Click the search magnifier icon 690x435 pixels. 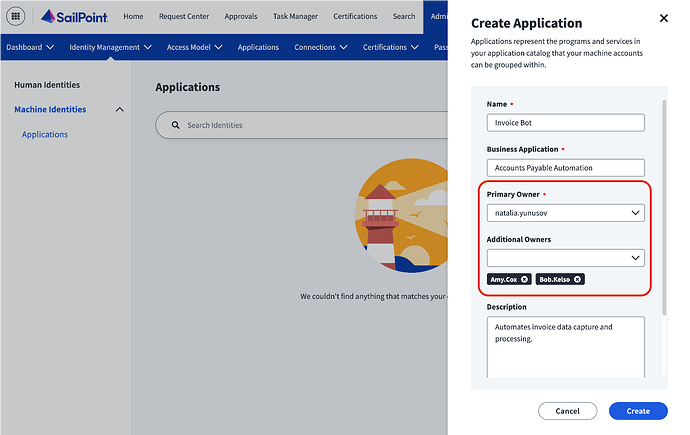coord(176,125)
